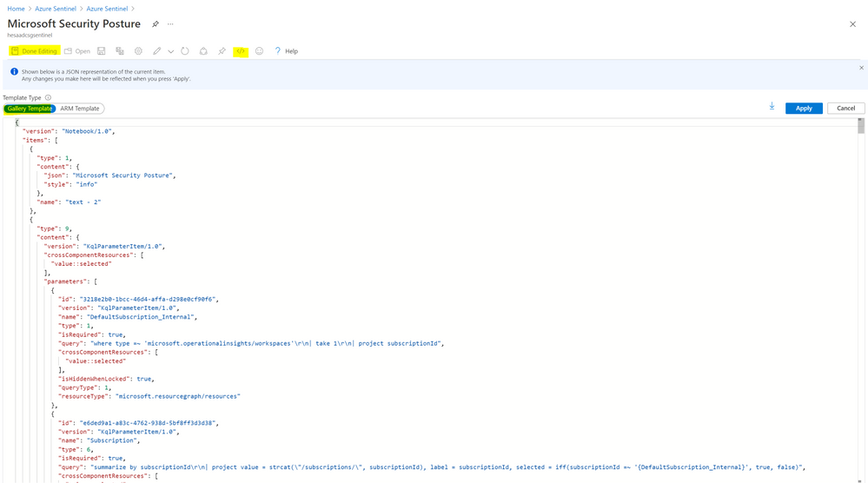Pin the workbook using the toolbar pin icon

(222, 51)
